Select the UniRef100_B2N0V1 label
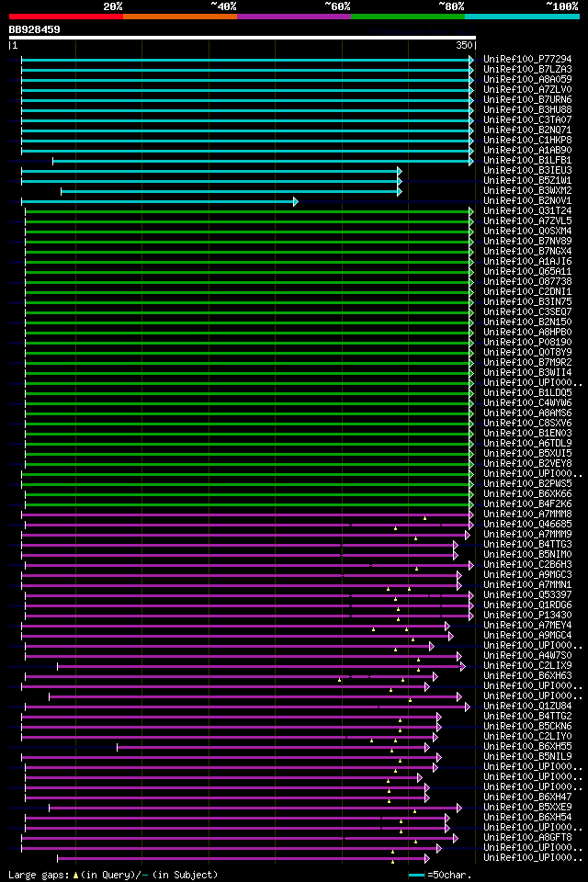 [527, 201]
